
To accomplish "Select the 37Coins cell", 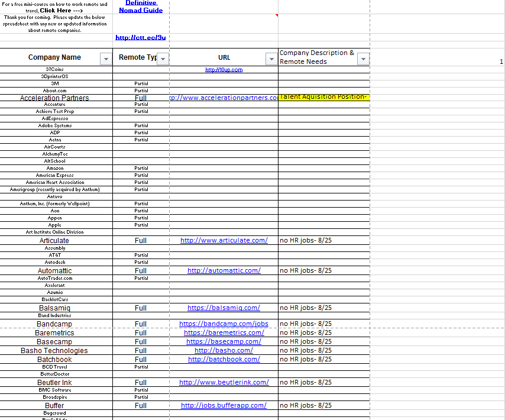I will click(x=55, y=70).
